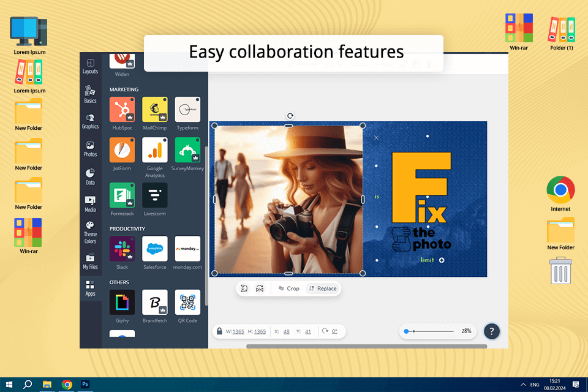Open taskbar search
This screenshot has height=392, width=588.
[x=28, y=384]
